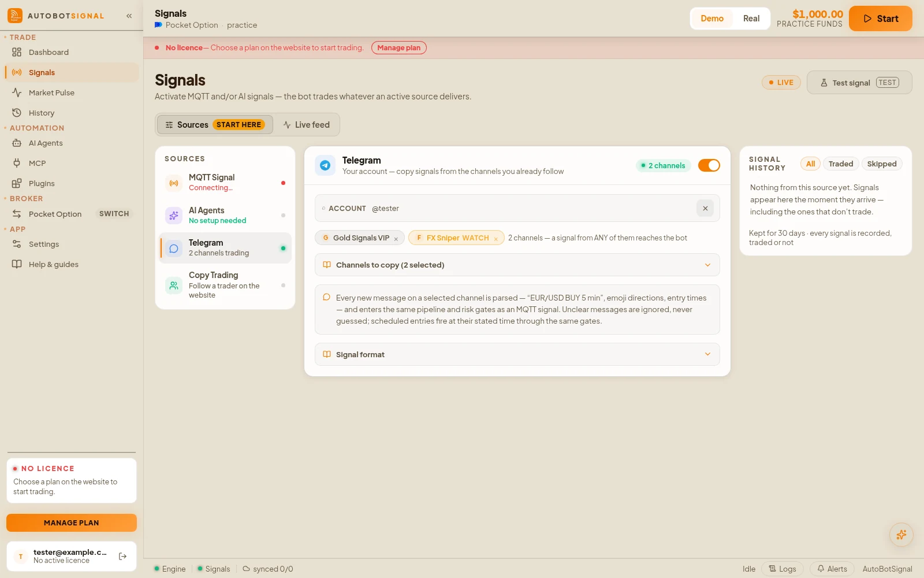This screenshot has height=578, width=924.
Task: Open Dashboard from the sidebar
Action: click(72, 52)
